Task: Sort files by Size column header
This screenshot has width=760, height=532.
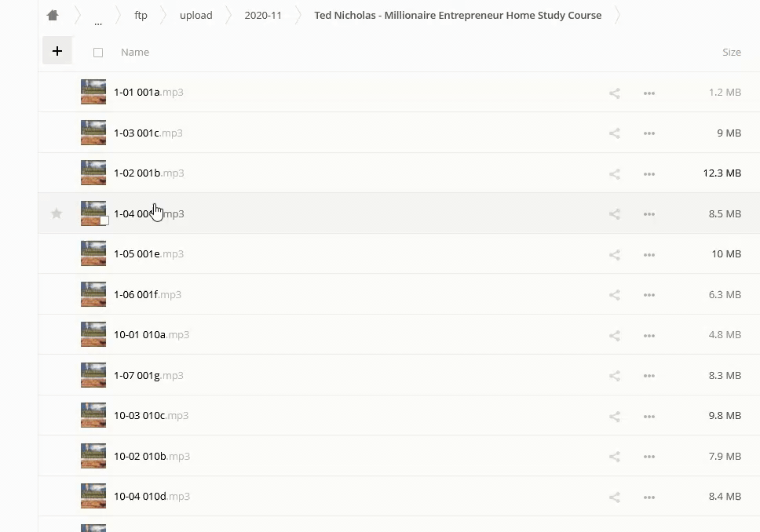Action: 731,53
